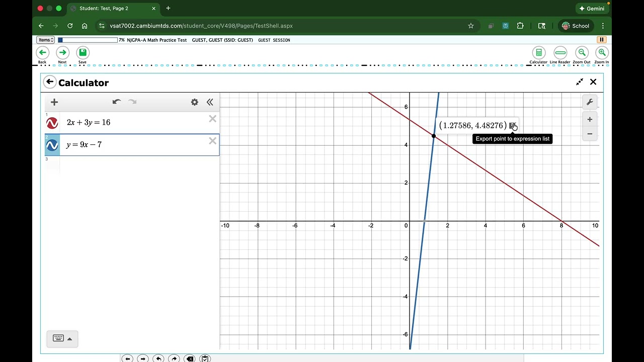Screen dimensions: 644x362
Task: Save the response with the Save icon
Action: [x=83, y=53]
